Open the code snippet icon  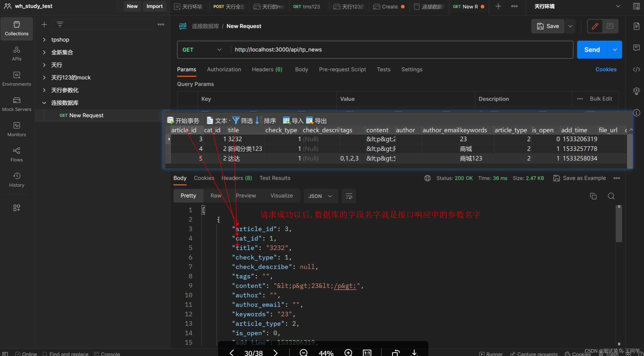click(636, 69)
